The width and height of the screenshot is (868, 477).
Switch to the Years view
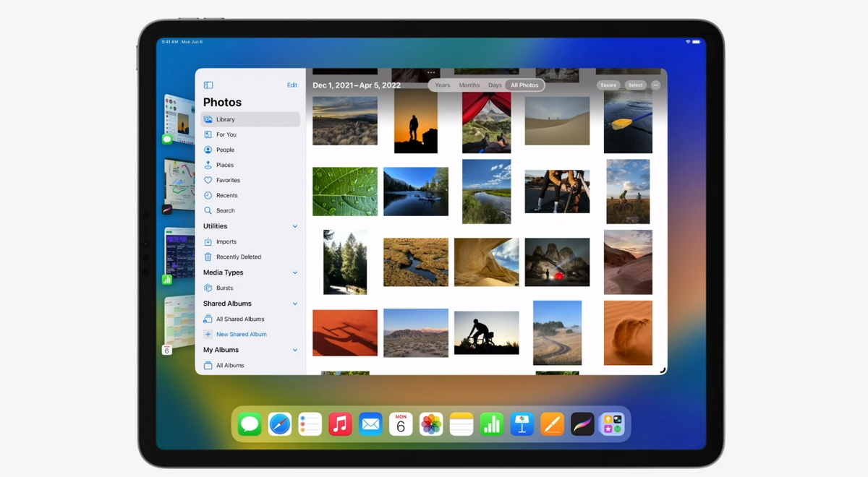[x=443, y=85]
